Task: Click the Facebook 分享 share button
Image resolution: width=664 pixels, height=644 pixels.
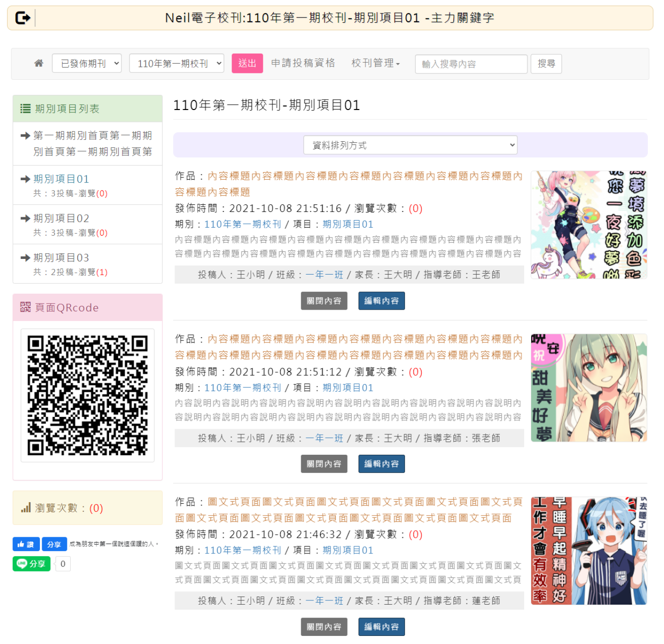Action: coord(54,544)
